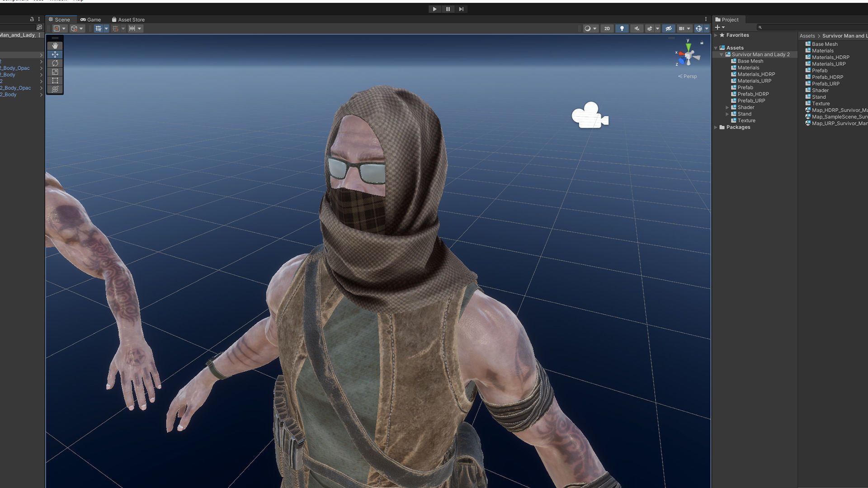
Task: Select the Scale tool
Action: click(x=55, y=72)
